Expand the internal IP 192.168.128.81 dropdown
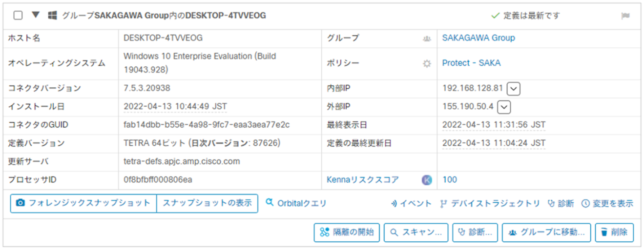The image size is (644, 251). pyautogui.click(x=513, y=89)
